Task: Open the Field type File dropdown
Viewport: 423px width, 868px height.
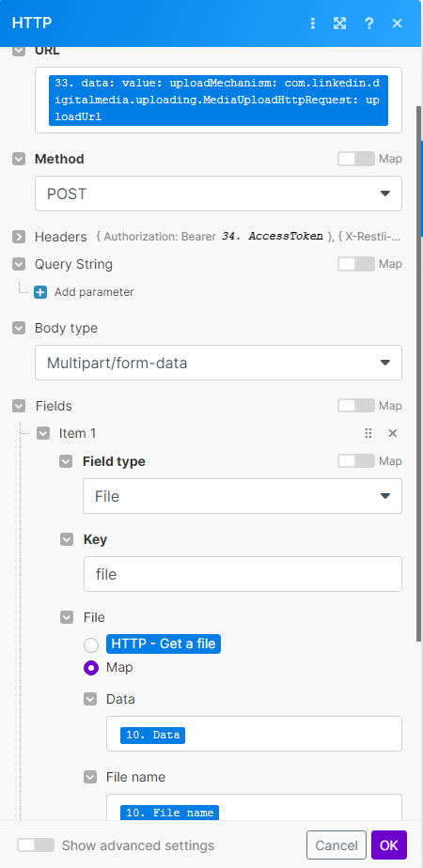Action: pyautogui.click(x=243, y=496)
